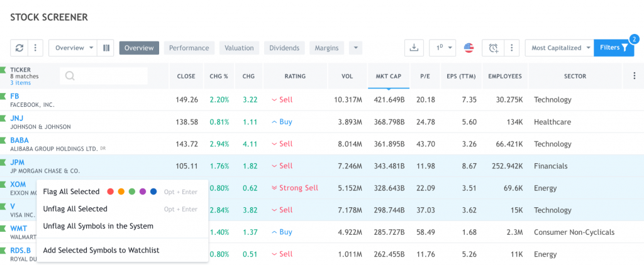Open the column setup bars icon

(106, 48)
